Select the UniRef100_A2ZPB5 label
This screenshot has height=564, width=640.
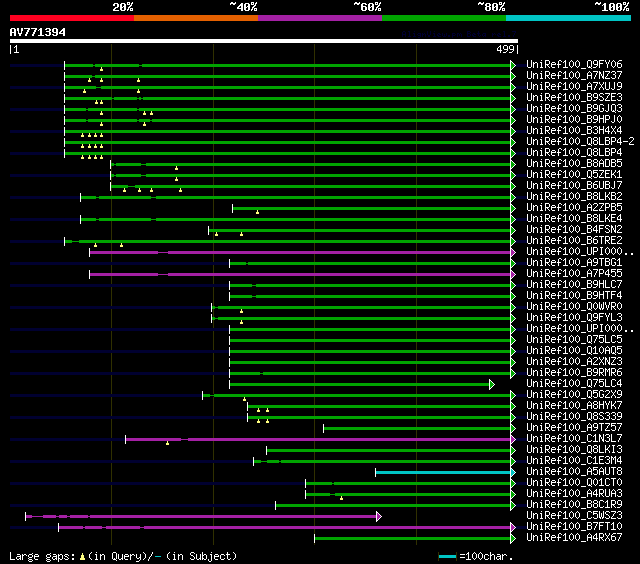point(574,207)
